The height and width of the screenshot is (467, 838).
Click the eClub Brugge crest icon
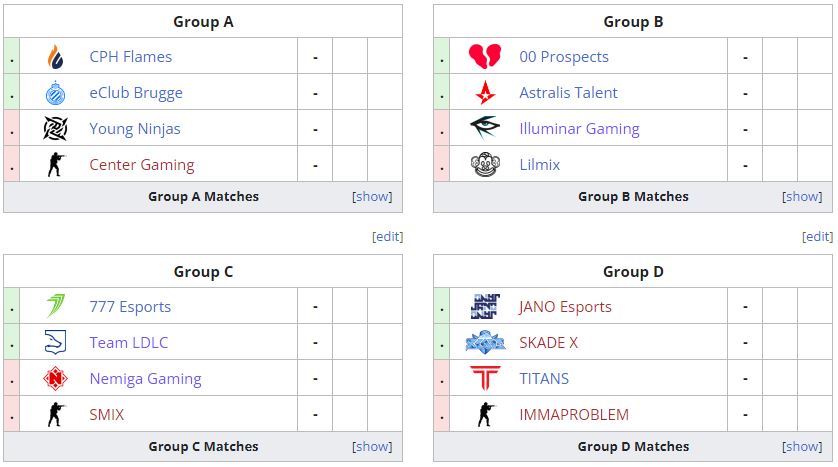55,93
